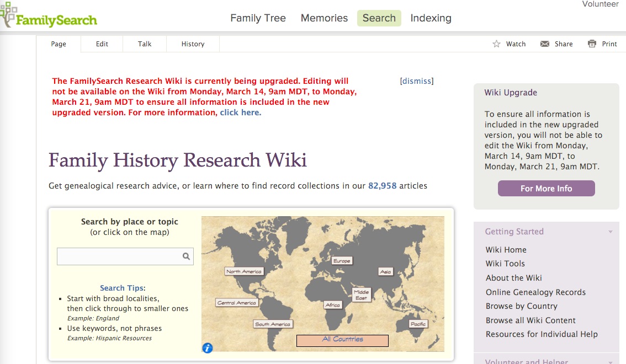Open the Wiki Tools link

point(505,264)
